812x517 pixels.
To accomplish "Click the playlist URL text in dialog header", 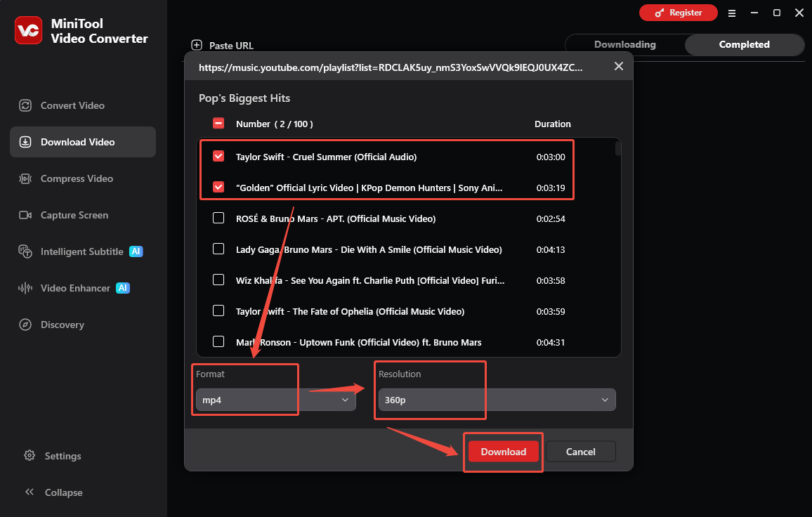I will pyautogui.click(x=391, y=67).
